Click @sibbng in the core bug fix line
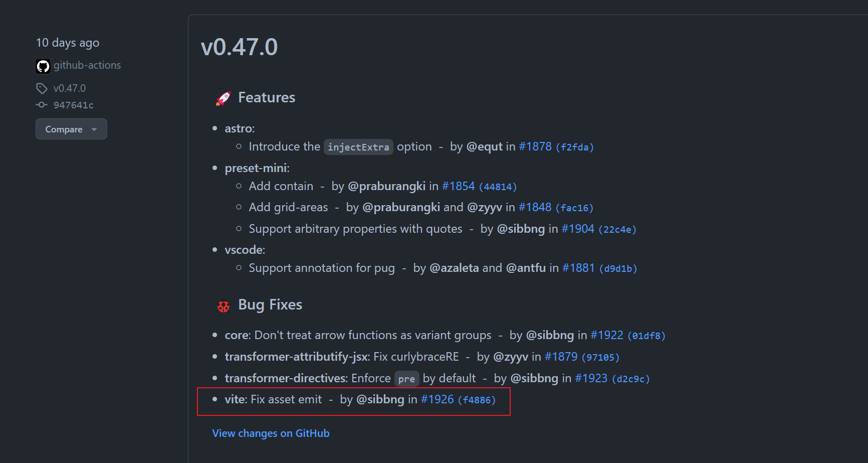 click(x=550, y=335)
